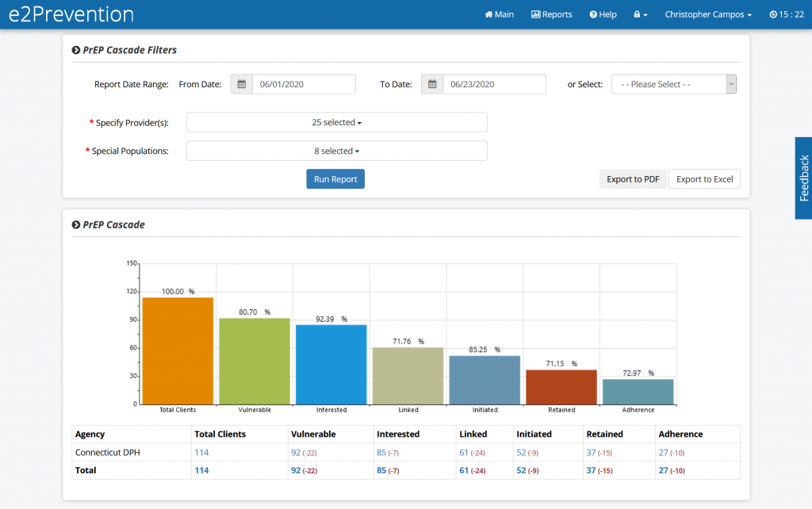Collapse the PrEP Cascade chart panel arrow
The height and width of the screenshot is (509, 812).
(x=76, y=225)
